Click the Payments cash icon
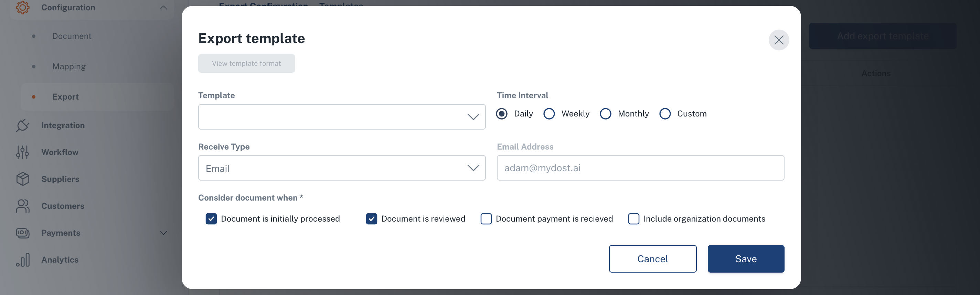Viewport: 980px width, 295px height. tap(22, 233)
